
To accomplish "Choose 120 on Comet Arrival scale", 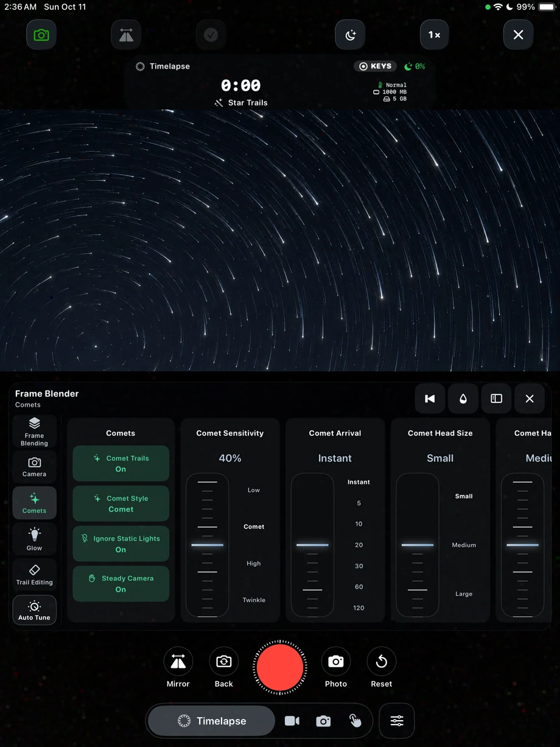I will pyautogui.click(x=359, y=608).
